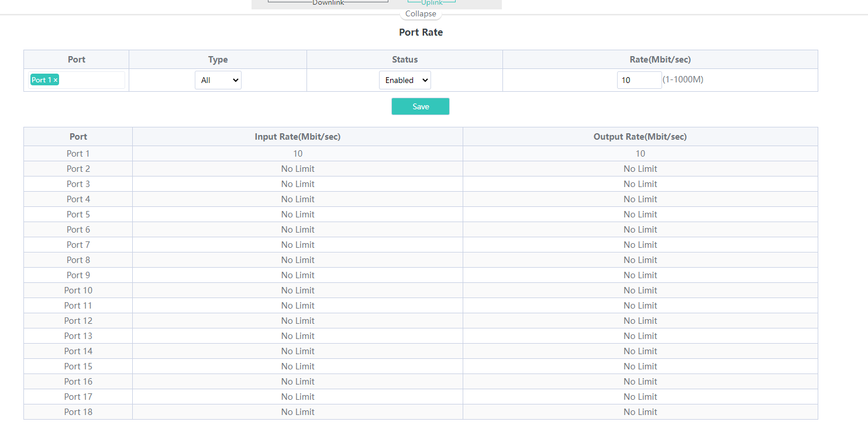868x422 pixels.
Task: Click the Input Rate column header
Action: (x=298, y=137)
